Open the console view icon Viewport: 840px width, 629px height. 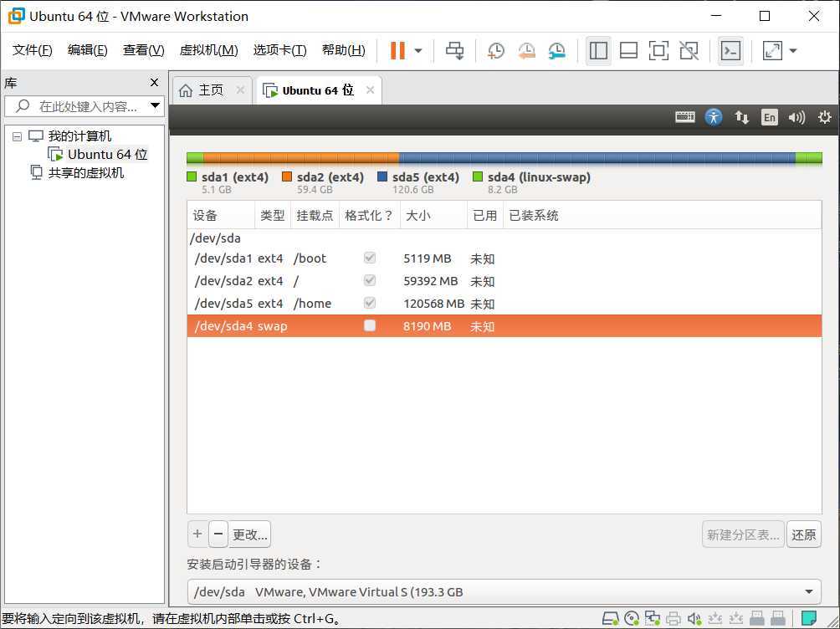730,51
